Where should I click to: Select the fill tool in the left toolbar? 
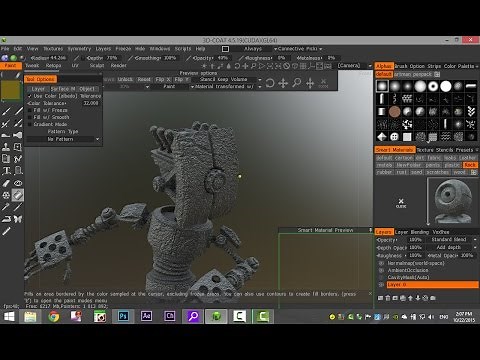coord(17,195)
